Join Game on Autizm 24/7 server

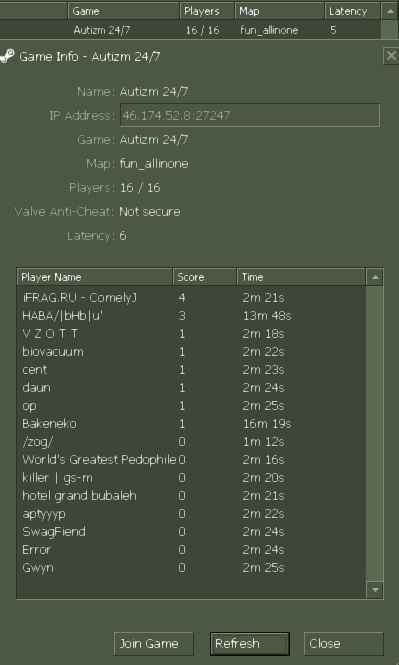[153, 644]
